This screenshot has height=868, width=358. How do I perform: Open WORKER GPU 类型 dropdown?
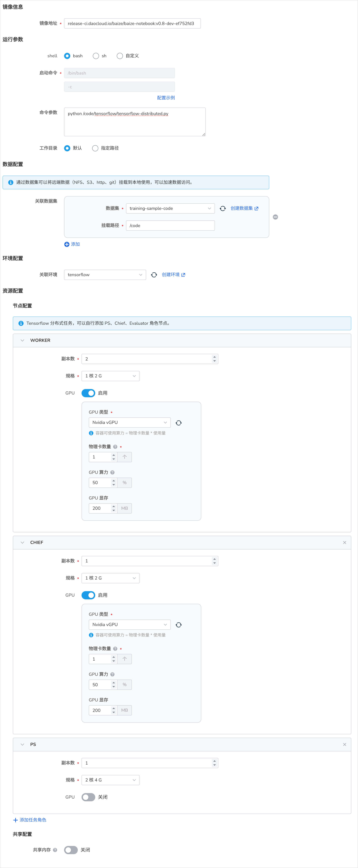[x=130, y=423]
